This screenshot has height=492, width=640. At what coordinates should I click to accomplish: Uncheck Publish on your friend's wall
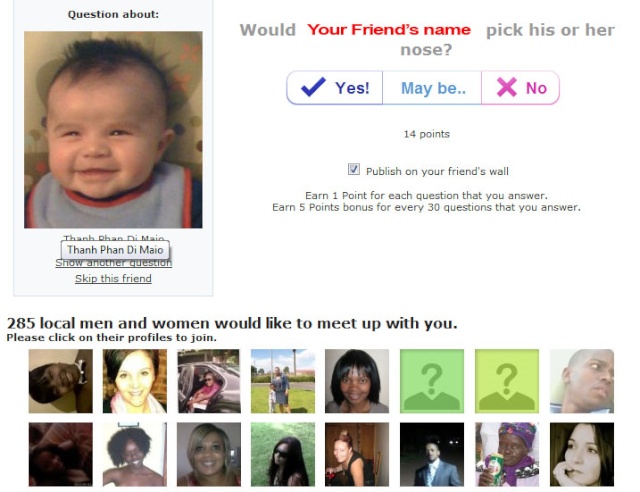pyautogui.click(x=354, y=169)
